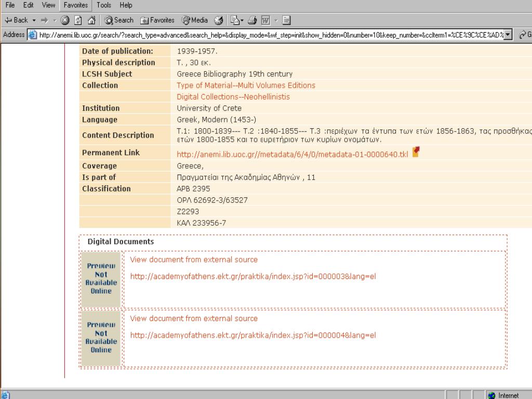Select the 'Greece,' coverage value
Screen dimensions: 532x399
point(190,166)
